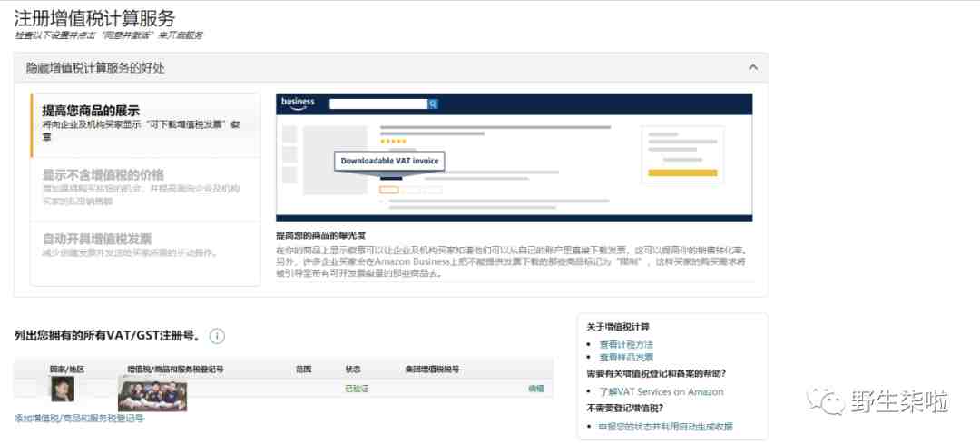The width and height of the screenshot is (980, 444).
Task: Click 编辑 in the VAT registration row
Action: (x=535, y=389)
